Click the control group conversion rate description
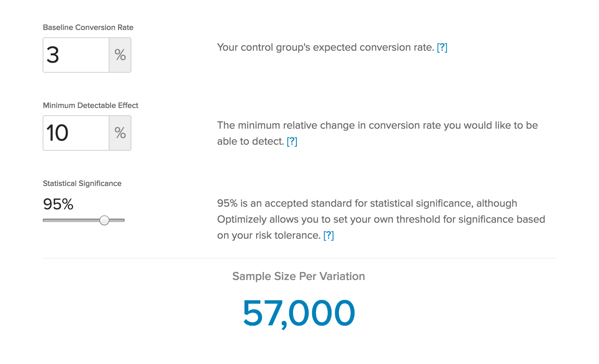599x364 pixels. coord(325,47)
